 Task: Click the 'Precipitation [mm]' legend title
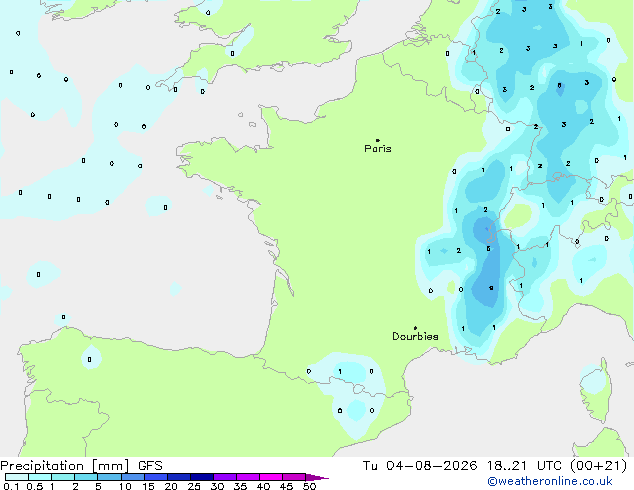[x=65, y=466]
